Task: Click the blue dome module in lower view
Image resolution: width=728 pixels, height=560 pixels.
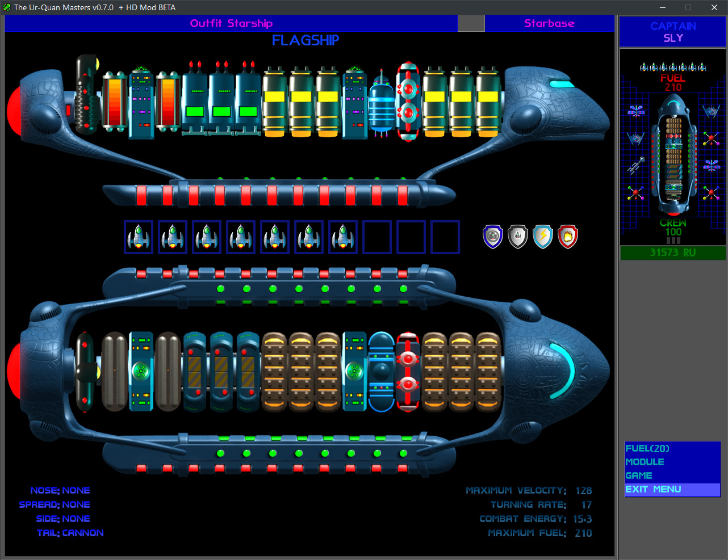Action: [382, 372]
